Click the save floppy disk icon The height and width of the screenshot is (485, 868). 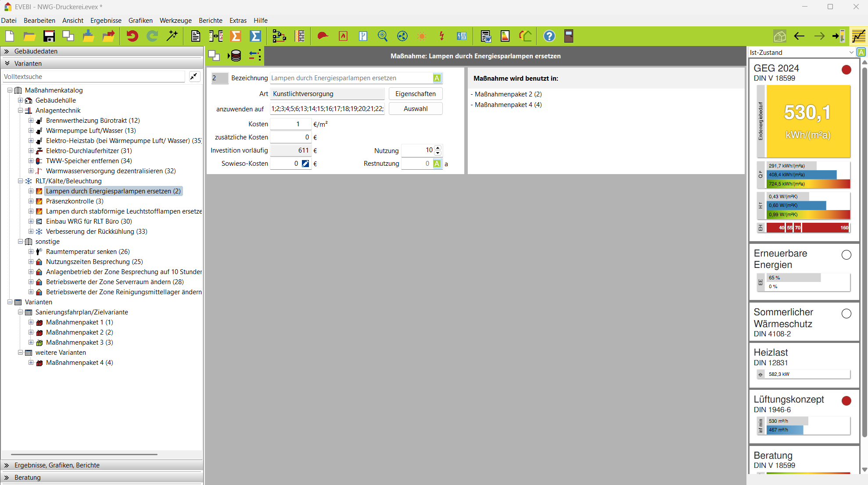pyautogui.click(x=49, y=36)
